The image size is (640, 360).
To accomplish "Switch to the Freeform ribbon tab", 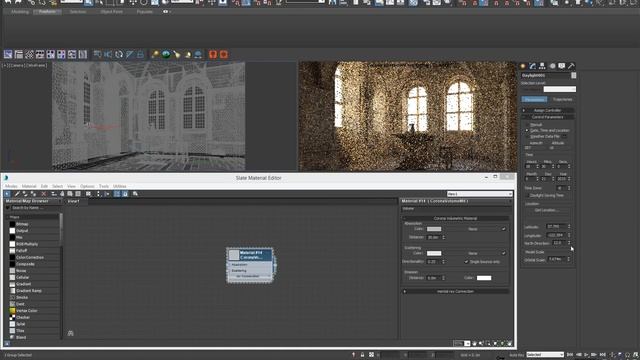I will tap(47, 12).
